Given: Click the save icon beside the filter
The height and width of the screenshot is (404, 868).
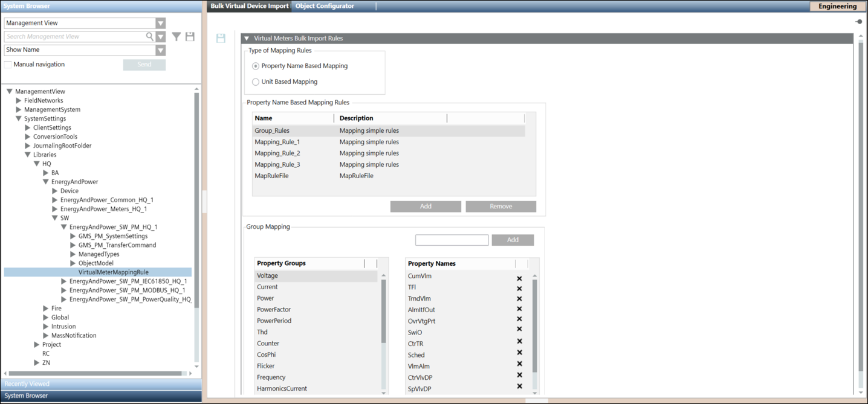Looking at the screenshot, I should [x=190, y=37].
